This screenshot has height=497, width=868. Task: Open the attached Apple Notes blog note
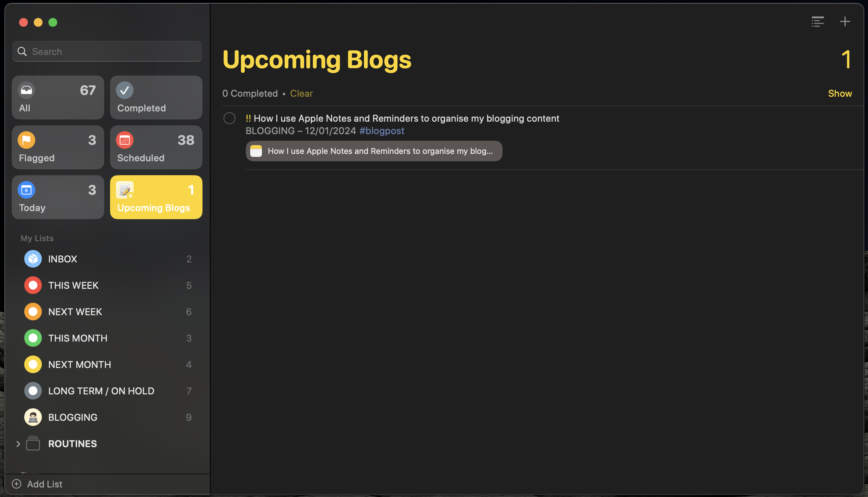(x=373, y=151)
